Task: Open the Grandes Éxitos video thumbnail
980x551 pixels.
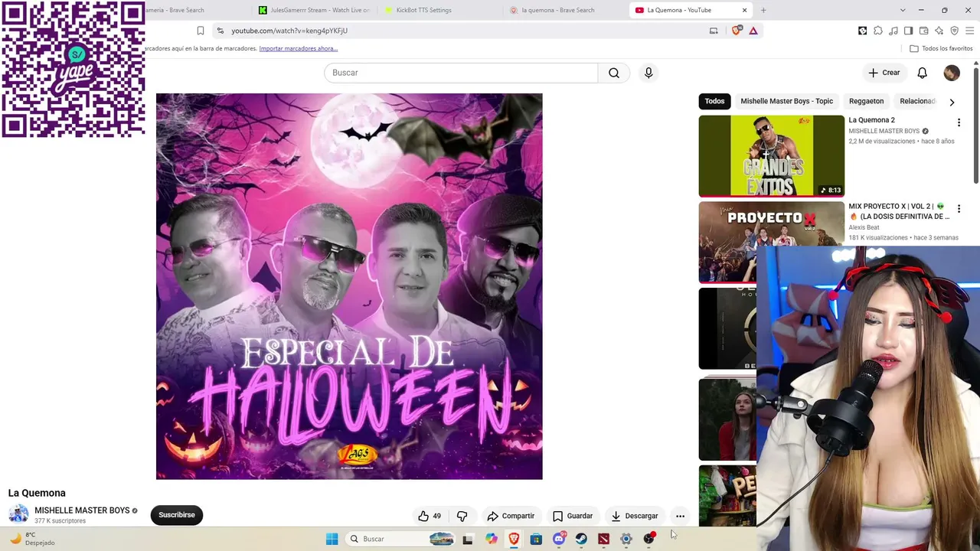Action: click(x=772, y=156)
